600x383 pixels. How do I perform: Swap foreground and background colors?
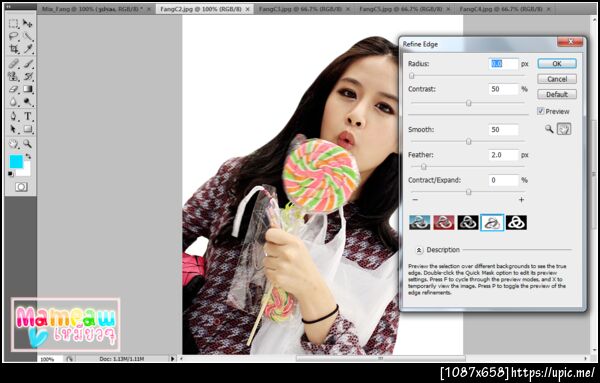pos(28,157)
